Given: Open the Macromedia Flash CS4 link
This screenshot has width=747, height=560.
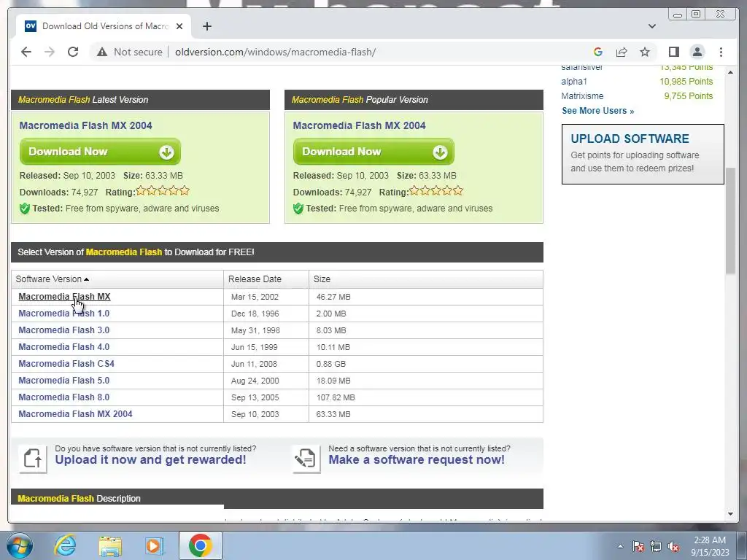Looking at the screenshot, I should point(66,364).
